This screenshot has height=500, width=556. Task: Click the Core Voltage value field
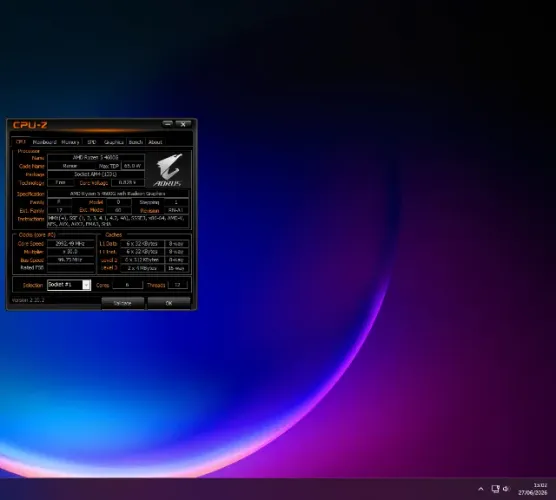[x=128, y=183]
